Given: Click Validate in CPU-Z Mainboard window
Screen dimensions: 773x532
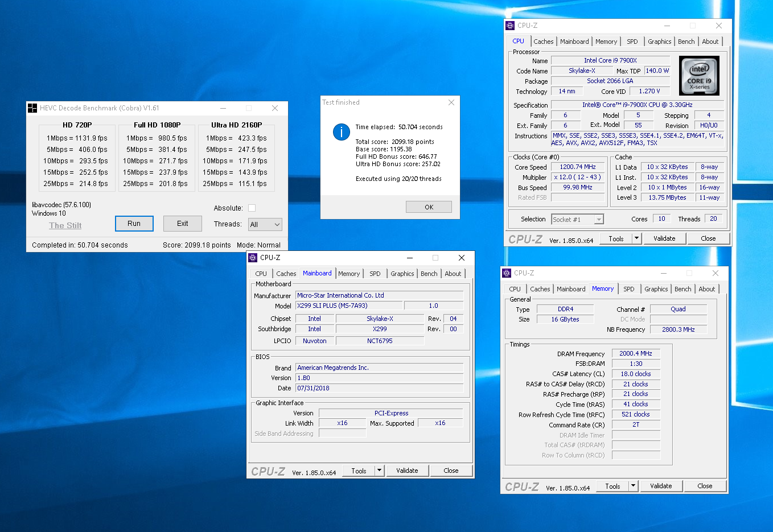Looking at the screenshot, I should (407, 471).
